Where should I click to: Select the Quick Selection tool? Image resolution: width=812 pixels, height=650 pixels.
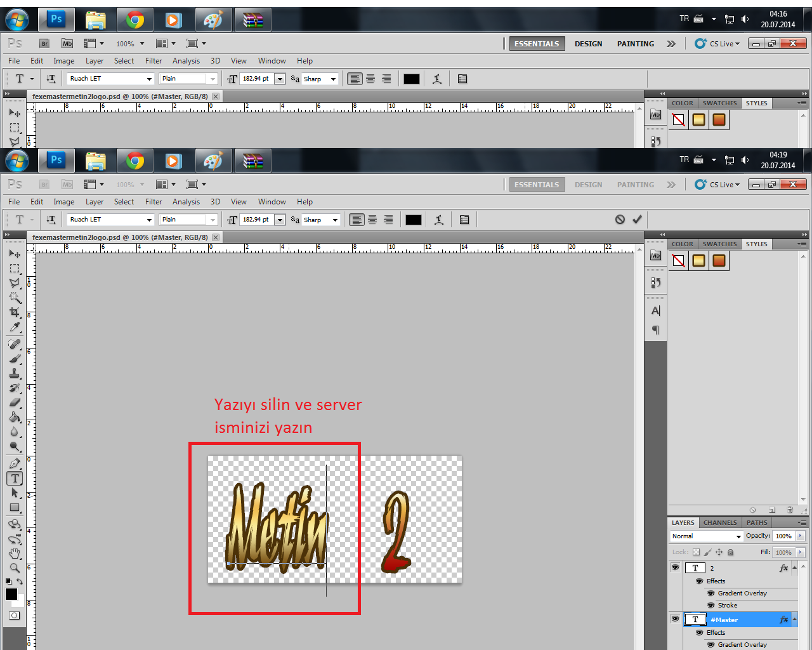point(15,297)
